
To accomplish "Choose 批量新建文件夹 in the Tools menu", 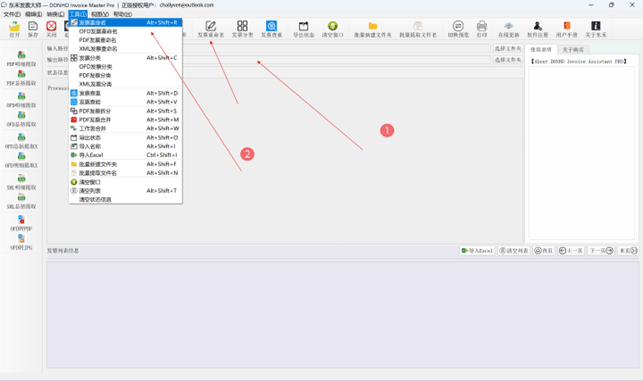I will tap(125, 164).
